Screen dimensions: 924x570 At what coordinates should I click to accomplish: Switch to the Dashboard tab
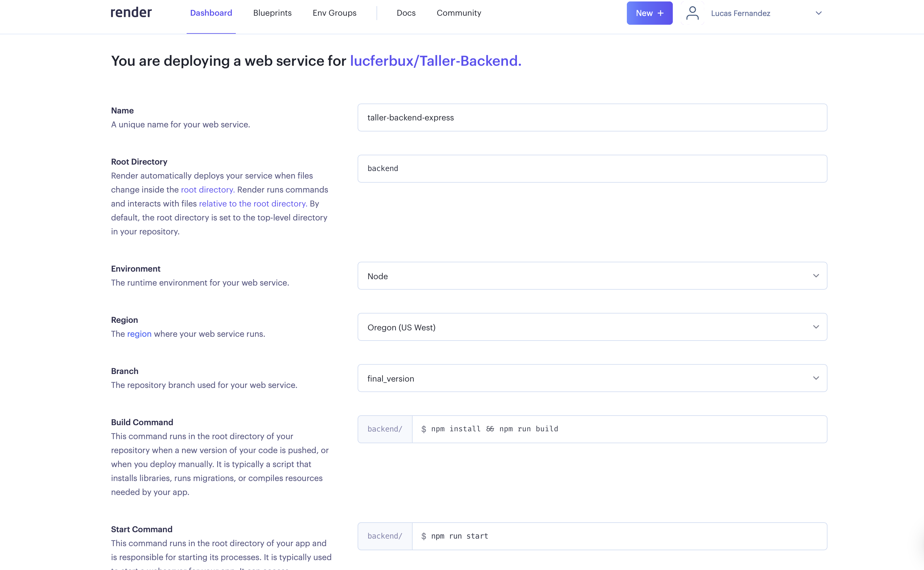[x=211, y=13]
